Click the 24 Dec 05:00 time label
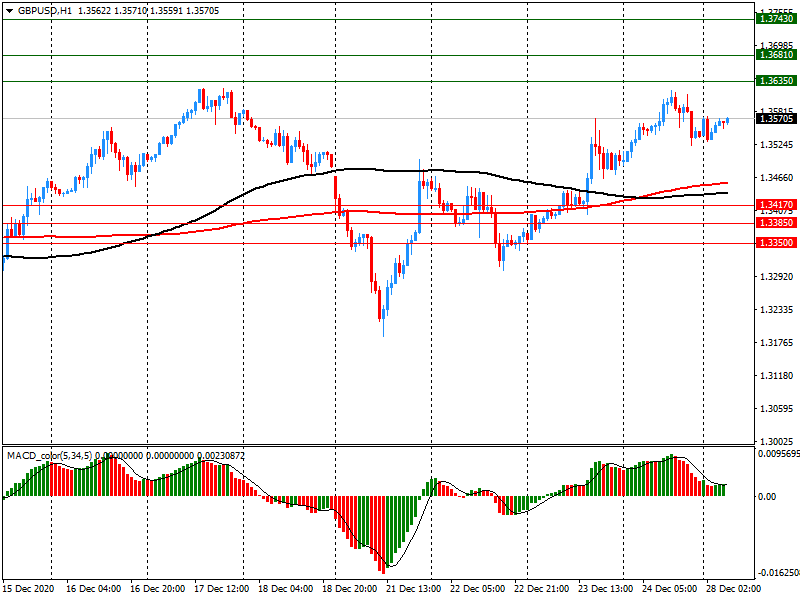This screenshot has height=600, width=800. click(x=669, y=588)
